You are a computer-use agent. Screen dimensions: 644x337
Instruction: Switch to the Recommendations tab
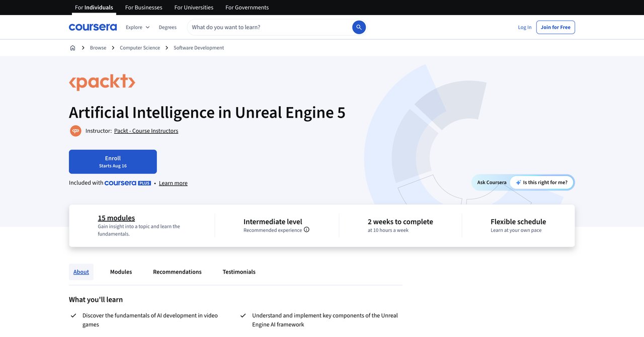tap(177, 272)
